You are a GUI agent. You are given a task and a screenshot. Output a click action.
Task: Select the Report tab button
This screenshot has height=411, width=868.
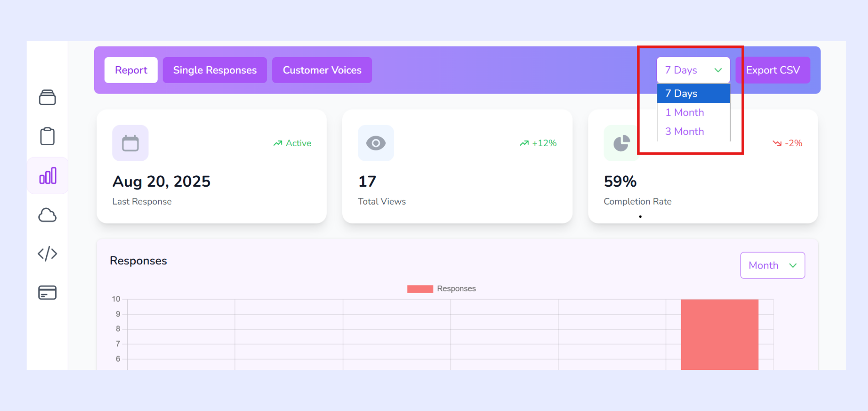tap(131, 70)
